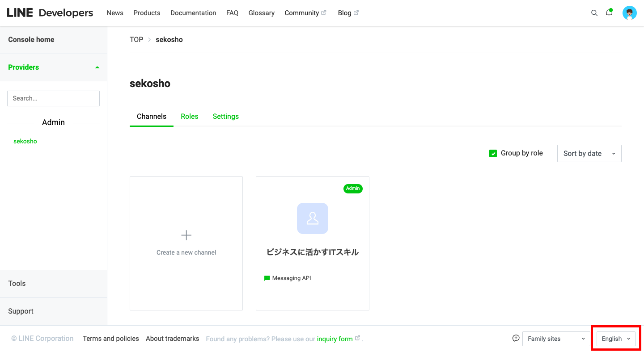The height and width of the screenshot is (352, 644).
Task: Disable the Group by role checkbox
Action: click(x=493, y=153)
